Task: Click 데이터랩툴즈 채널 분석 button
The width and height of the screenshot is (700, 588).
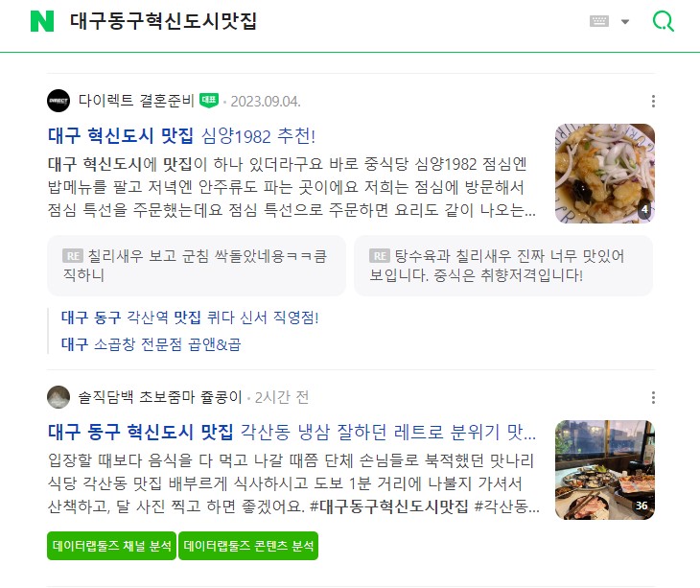Action: pos(111,546)
